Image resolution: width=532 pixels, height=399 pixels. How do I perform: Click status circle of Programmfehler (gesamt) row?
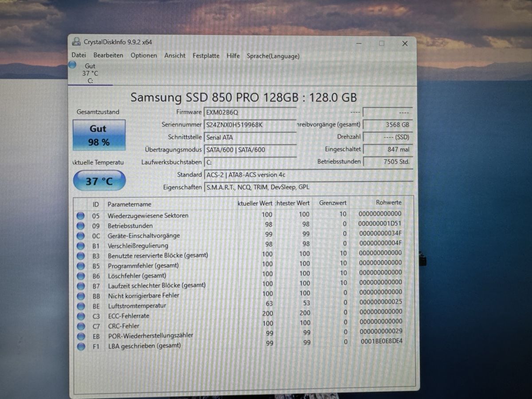[80, 266]
